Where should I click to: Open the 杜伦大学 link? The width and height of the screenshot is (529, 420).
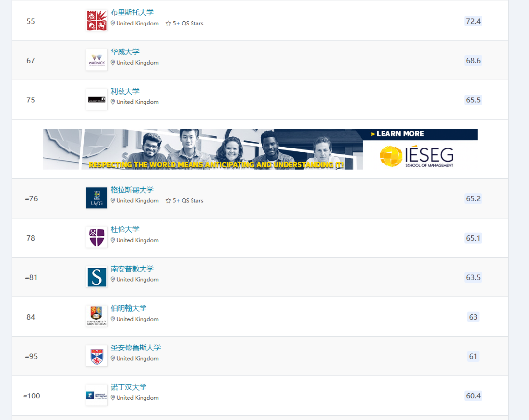pyautogui.click(x=125, y=229)
